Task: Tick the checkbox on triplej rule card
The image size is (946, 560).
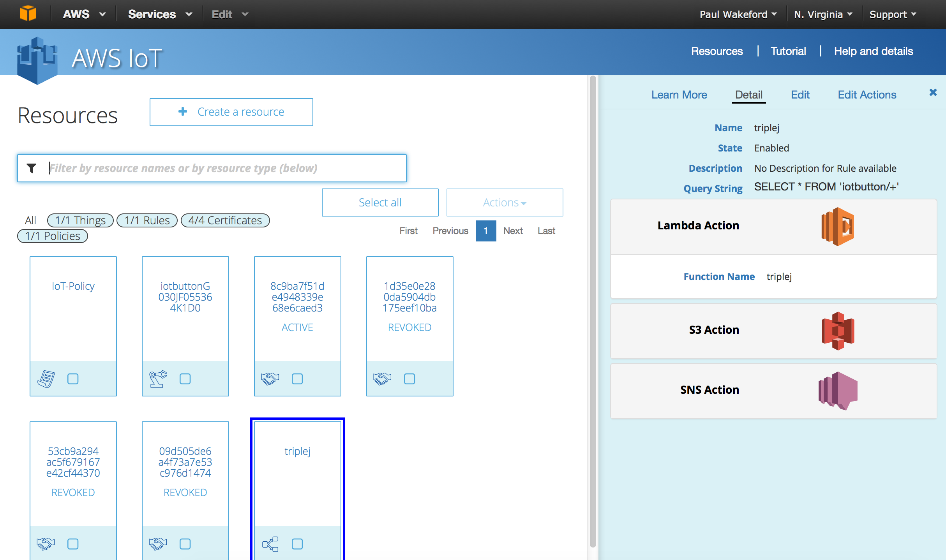Action: click(297, 544)
